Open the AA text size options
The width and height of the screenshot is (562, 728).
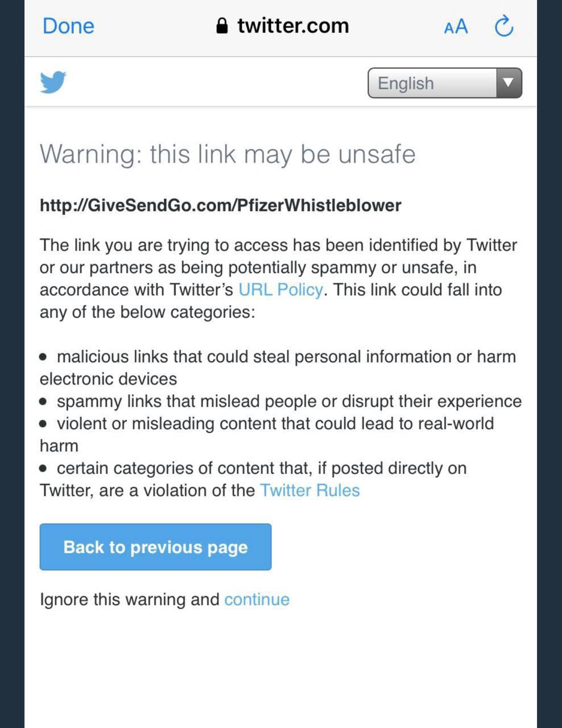point(456,26)
